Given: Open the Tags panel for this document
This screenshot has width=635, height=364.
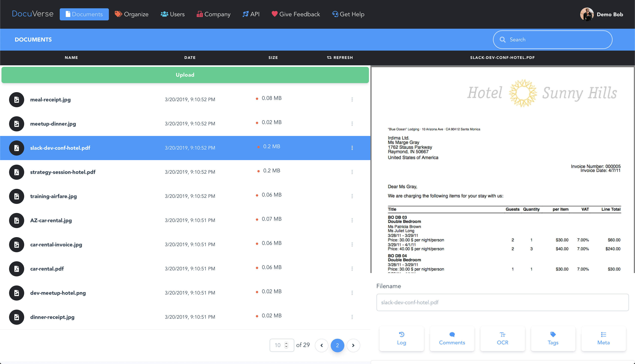Looking at the screenshot, I should coord(553,339).
